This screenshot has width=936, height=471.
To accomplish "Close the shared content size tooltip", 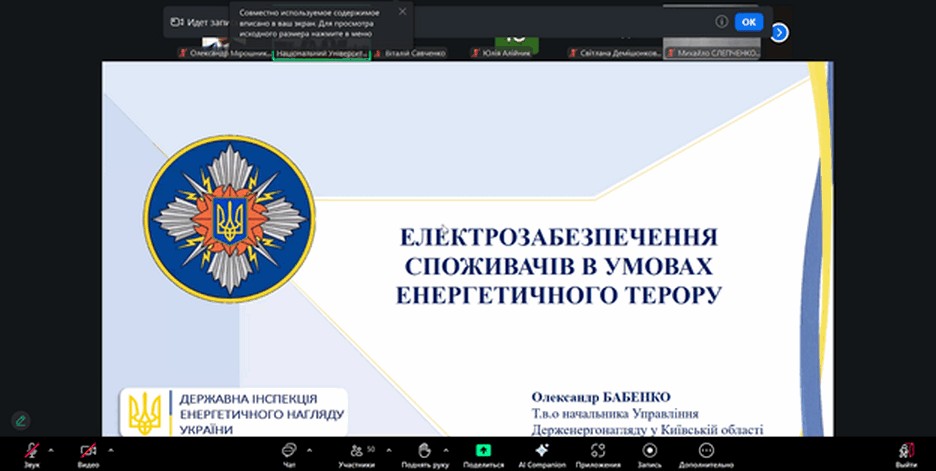I will (x=402, y=12).
